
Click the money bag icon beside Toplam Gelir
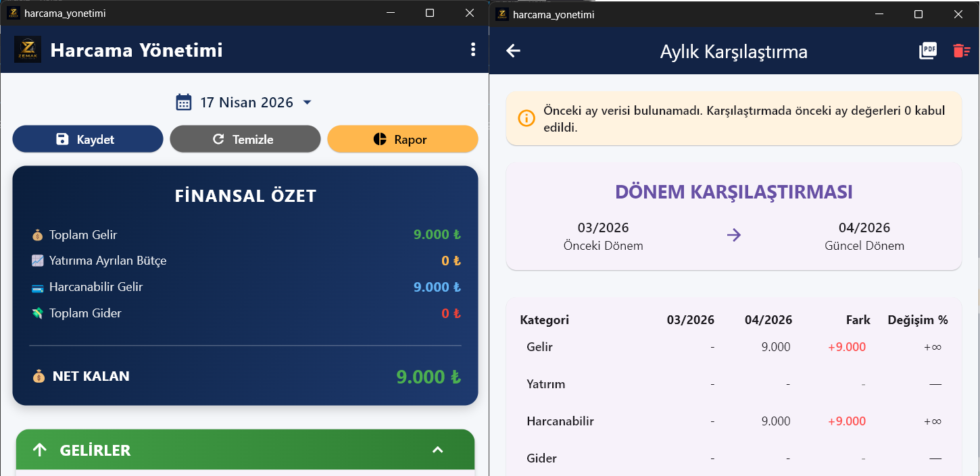(x=38, y=235)
